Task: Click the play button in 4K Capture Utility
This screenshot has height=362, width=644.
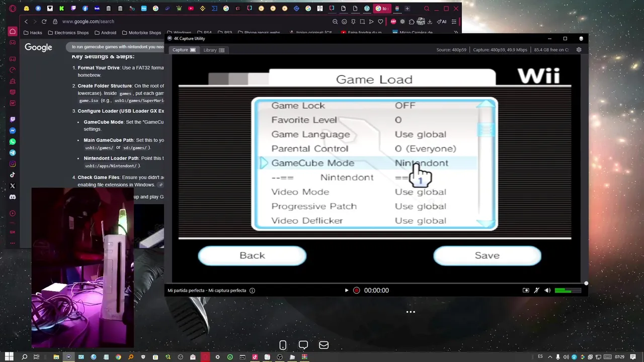Action: (x=346, y=290)
